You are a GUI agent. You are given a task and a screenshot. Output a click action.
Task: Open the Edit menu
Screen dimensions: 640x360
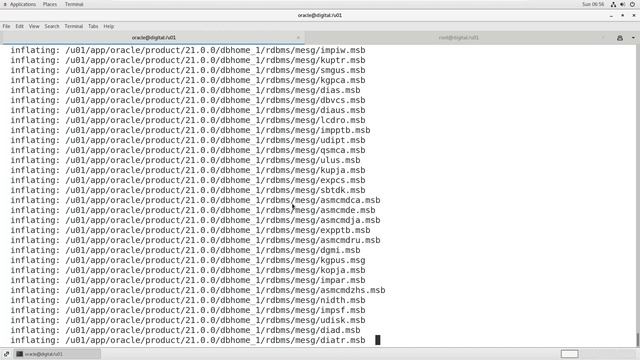tap(20, 26)
